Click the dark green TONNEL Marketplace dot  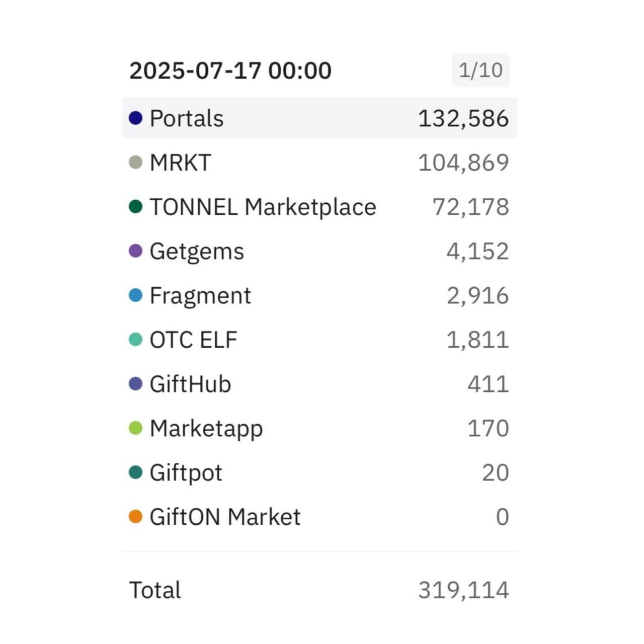coord(136,207)
